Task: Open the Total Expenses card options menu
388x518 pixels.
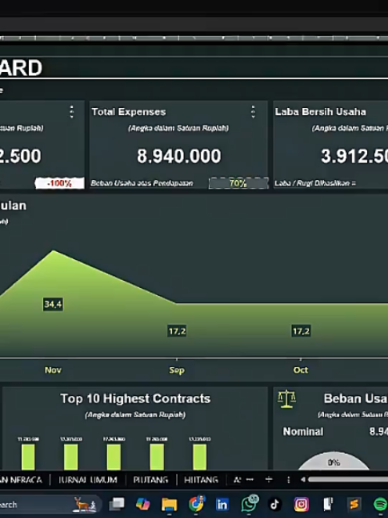Action: (x=253, y=112)
